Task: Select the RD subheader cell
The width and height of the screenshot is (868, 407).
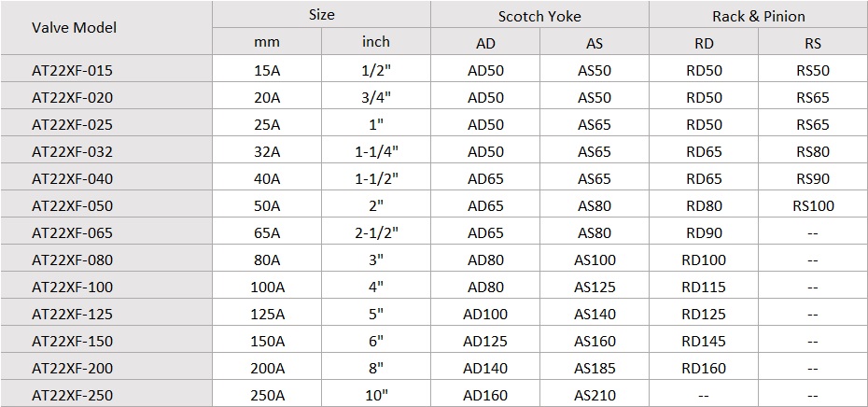Action: pyautogui.click(x=704, y=41)
